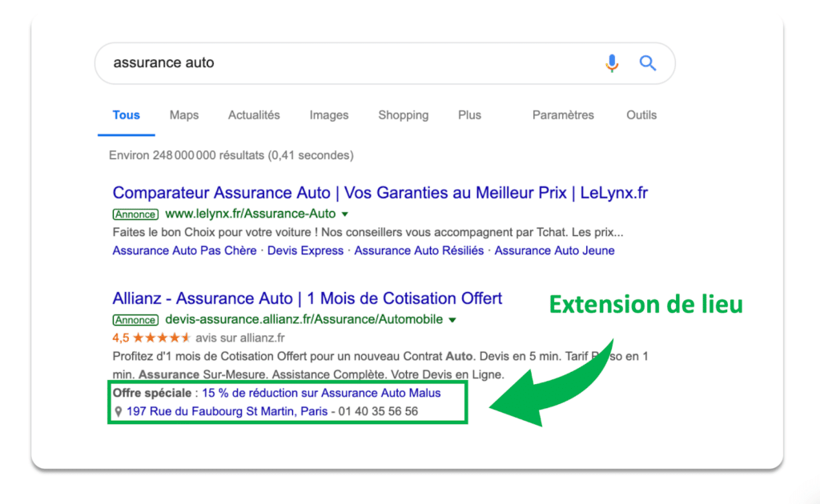Open the '15 % de réduction sur Assurance Auto Malus' offer
This screenshot has width=820, height=504.
[321, 393]
